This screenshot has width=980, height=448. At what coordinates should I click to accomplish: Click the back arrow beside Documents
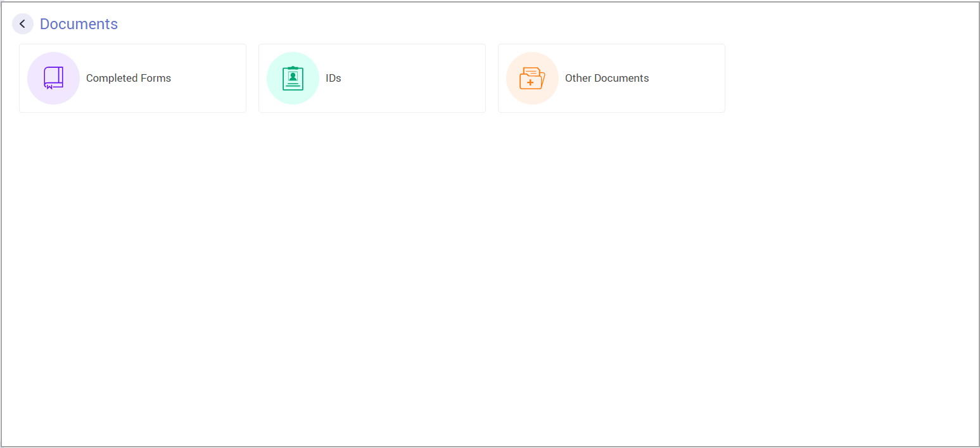pos(23,24)
